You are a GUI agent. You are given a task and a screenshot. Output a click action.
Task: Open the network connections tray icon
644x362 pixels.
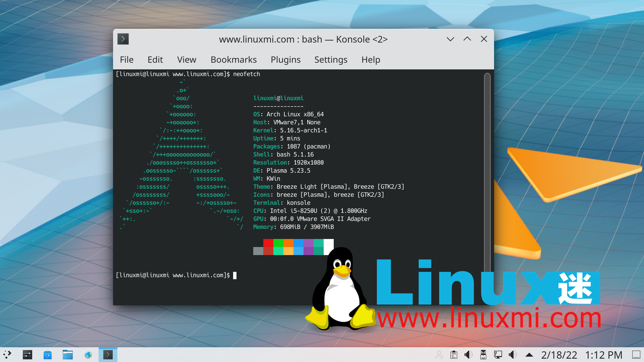(498, 355)
